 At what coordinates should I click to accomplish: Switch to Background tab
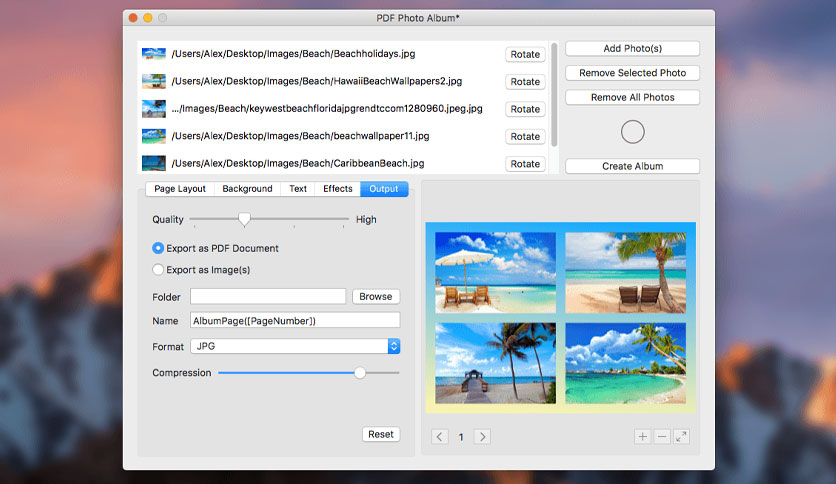[247, 189]
